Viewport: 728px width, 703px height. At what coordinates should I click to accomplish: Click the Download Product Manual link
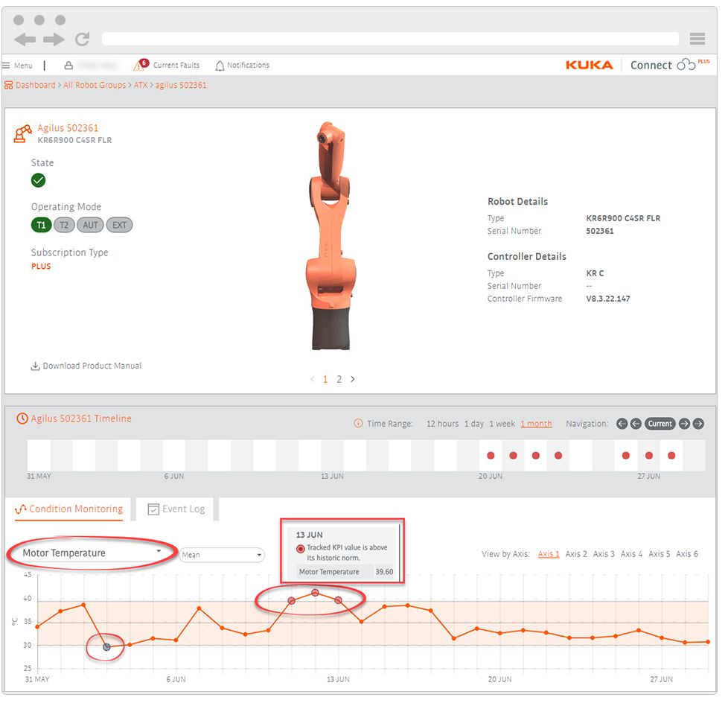pyautogui.click(x=86, y=366)
